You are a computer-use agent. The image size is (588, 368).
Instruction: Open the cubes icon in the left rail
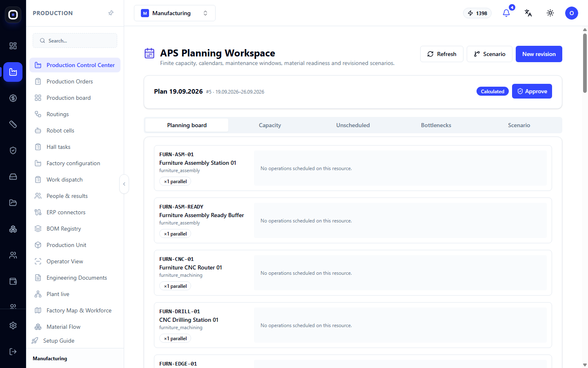pyautogui.click(x=13, y=229)
